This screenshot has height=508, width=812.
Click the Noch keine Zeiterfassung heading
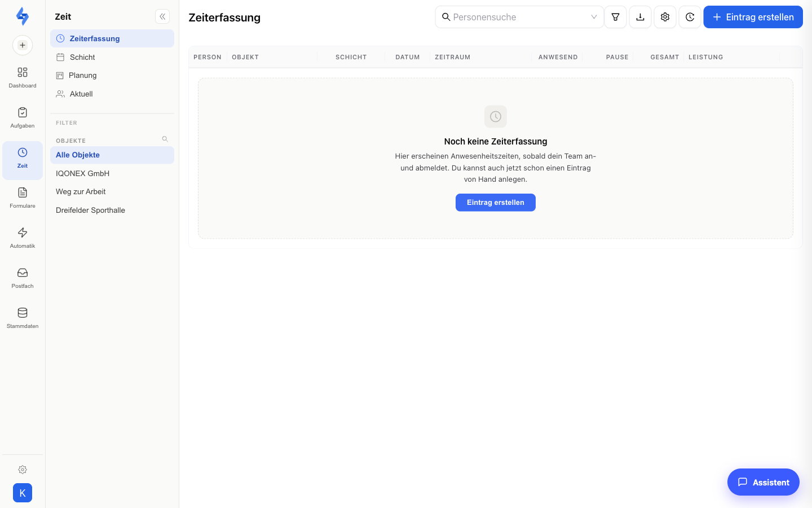496,142
